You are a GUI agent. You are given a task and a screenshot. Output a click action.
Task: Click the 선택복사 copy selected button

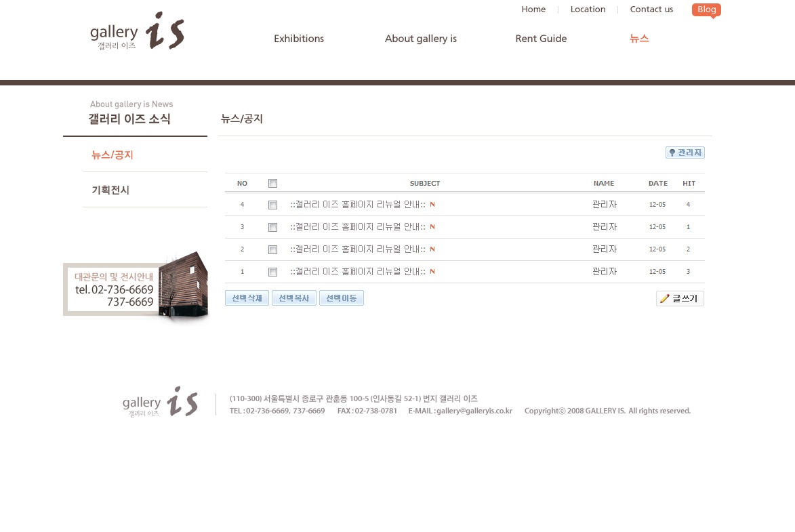294,298
